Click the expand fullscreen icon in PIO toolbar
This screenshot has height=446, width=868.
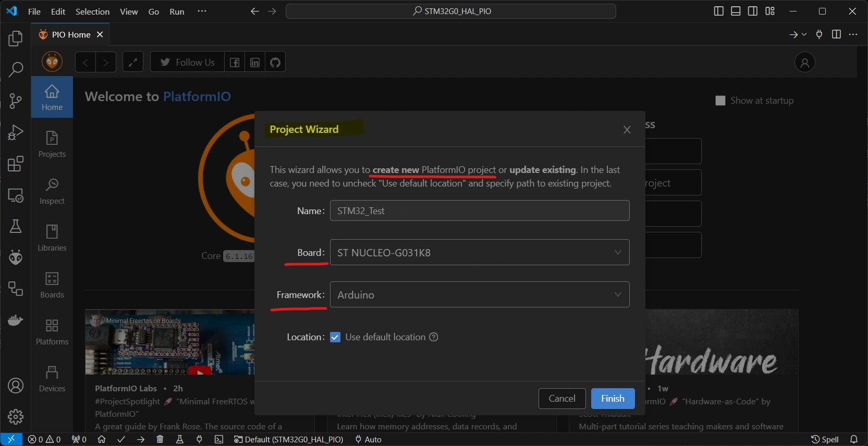click(133, 62)
